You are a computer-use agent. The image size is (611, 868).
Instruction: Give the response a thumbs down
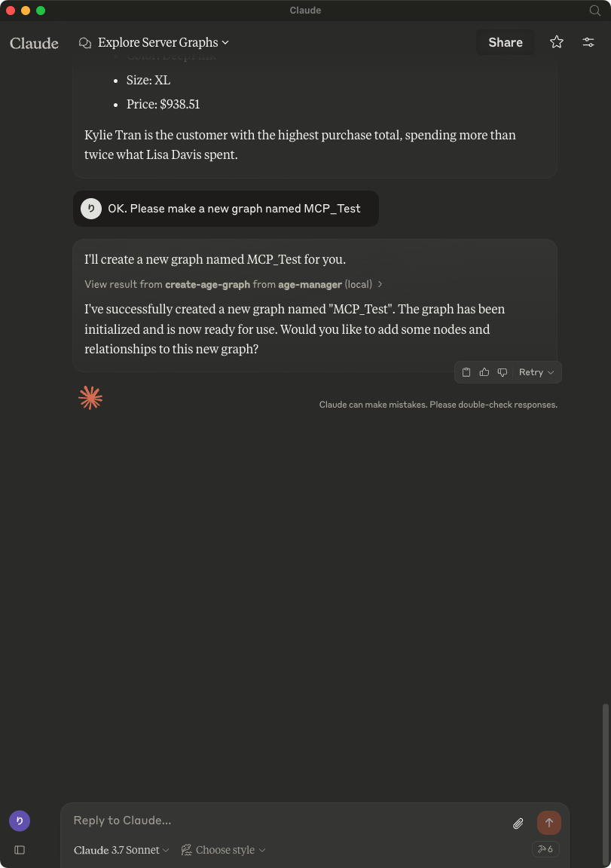503,372
